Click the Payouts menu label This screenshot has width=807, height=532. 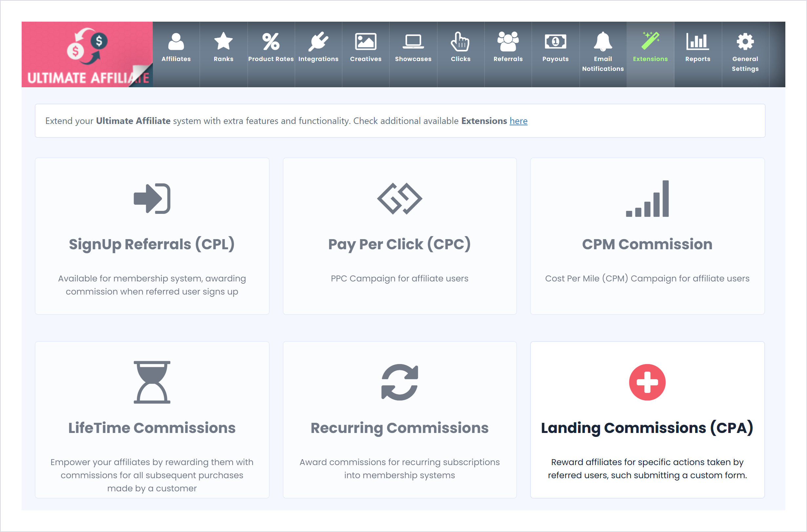[x=555, y=59]
